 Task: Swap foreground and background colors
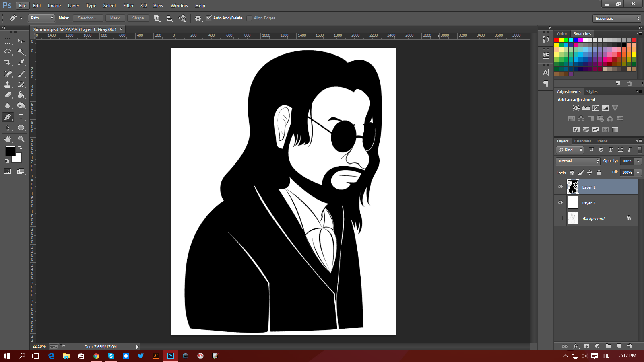coord(20,148)
